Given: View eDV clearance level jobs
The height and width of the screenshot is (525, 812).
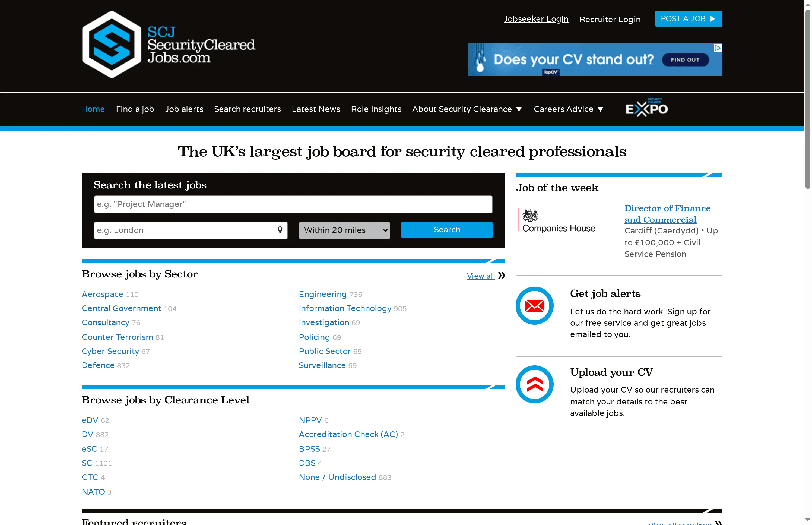Looking at the screenshot, I should [x=90, y=420].
